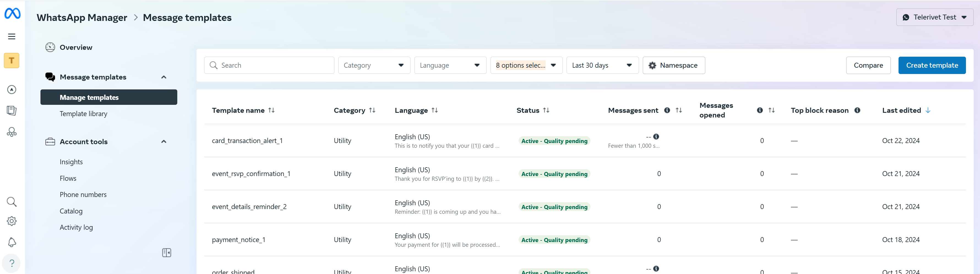
Task: Open the Language filter dropdown
Action: 450,65
